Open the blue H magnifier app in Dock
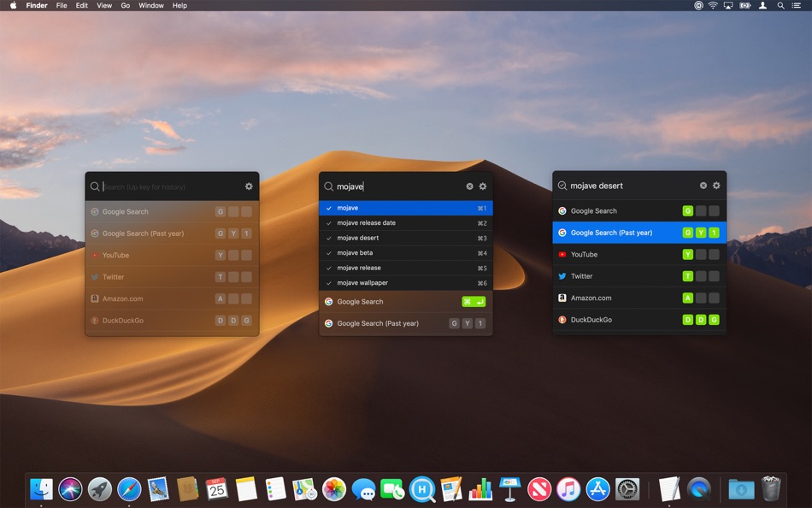812x508 pixels. 422,489
